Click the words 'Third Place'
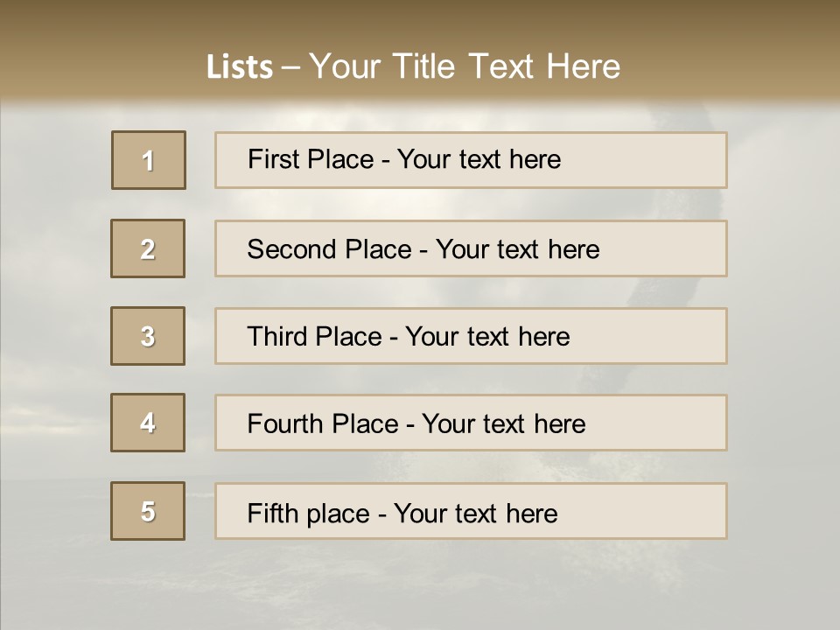This screenshot has height=630, width=840. pyautogui.click(x=315, y=336)
